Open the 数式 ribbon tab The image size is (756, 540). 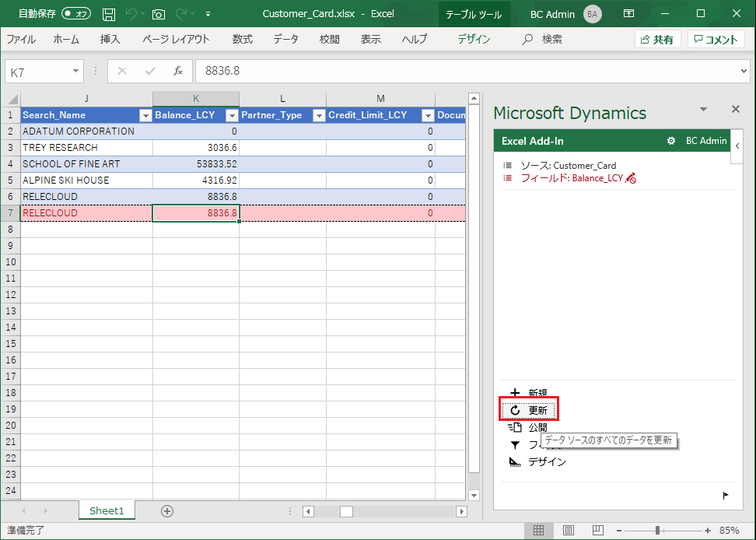click(x=242, y=39)
